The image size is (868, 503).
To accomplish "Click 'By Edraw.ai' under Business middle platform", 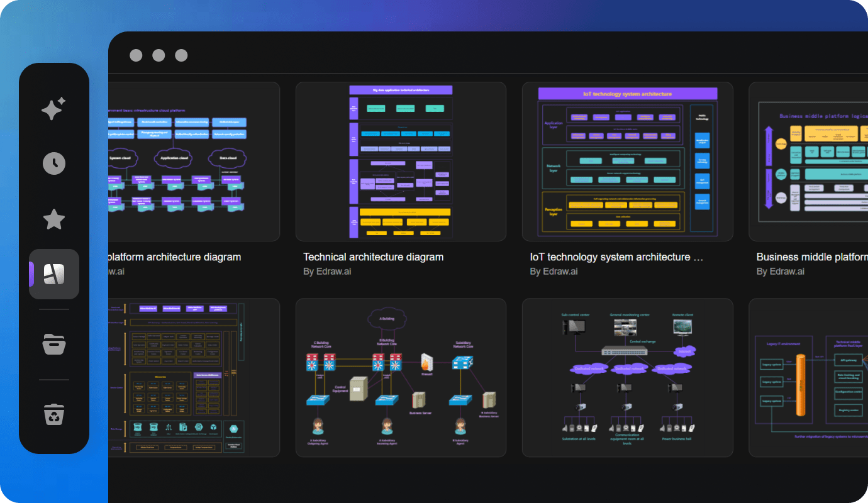I will (780, 272).
